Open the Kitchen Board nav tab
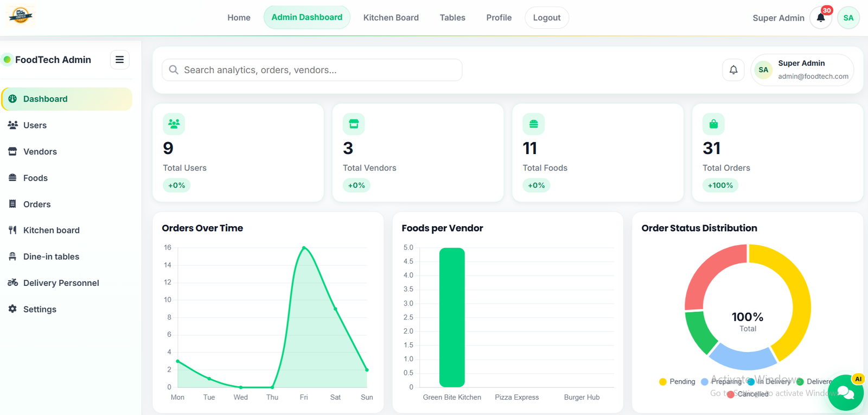 [391, 18]
